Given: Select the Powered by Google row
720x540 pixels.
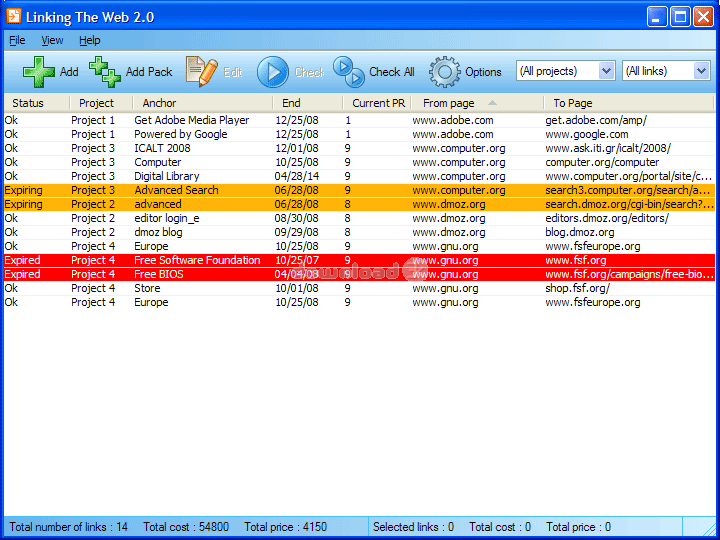Looking at the screenshot, I should click(x=360, y=135).
